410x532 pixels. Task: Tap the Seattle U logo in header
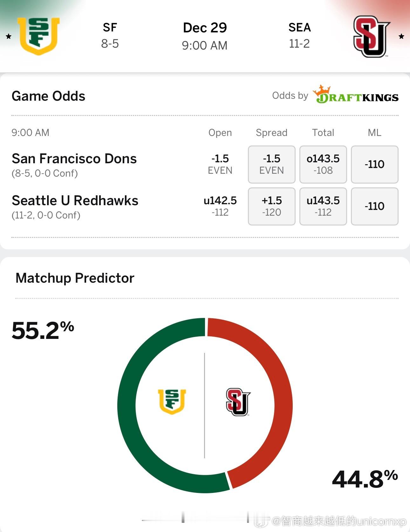[x=371, y=37]
